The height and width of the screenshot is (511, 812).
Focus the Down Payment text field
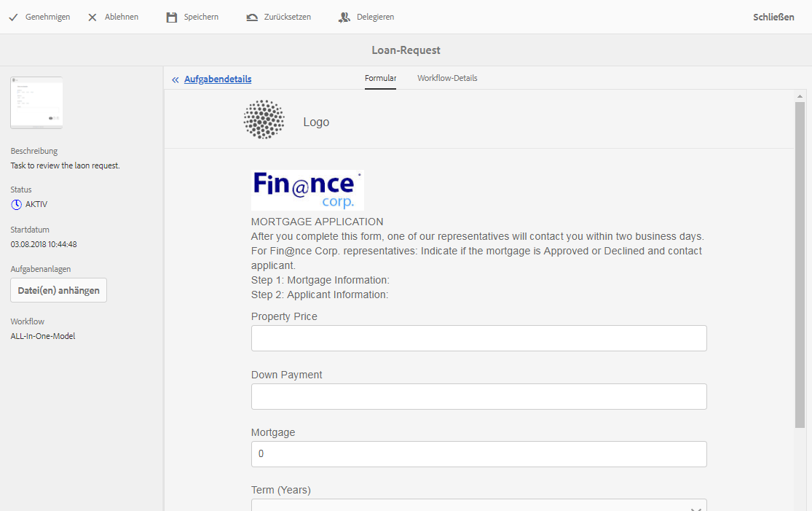(478, 397)
